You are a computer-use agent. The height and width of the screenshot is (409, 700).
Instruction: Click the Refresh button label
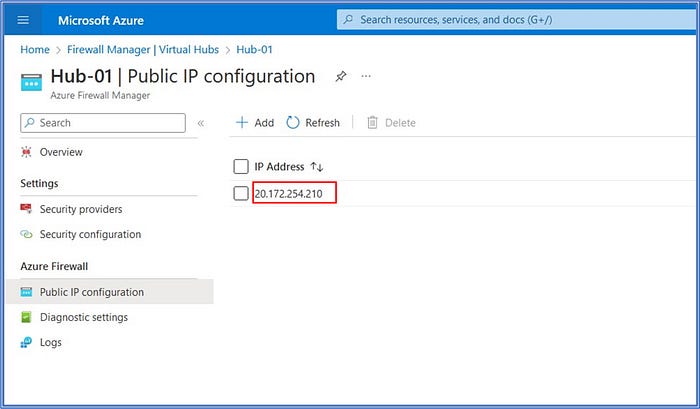(322, 123)
